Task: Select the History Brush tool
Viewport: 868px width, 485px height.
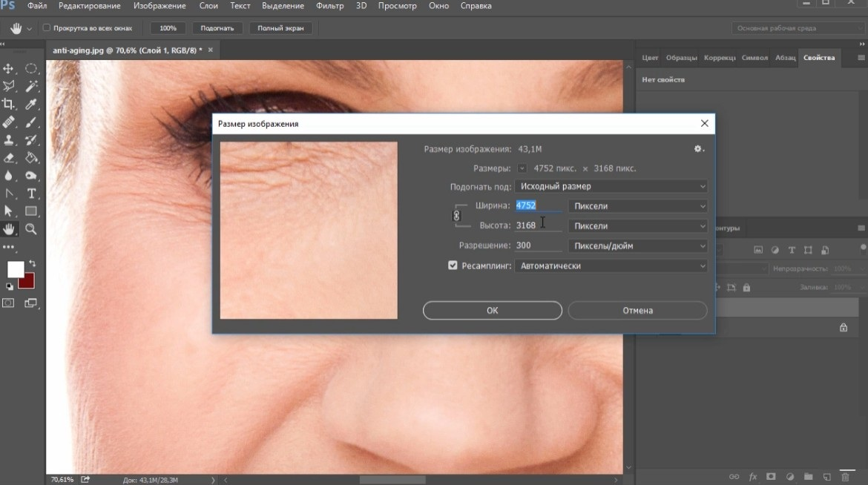Action: pyautogui.click(x=31, y=140)
